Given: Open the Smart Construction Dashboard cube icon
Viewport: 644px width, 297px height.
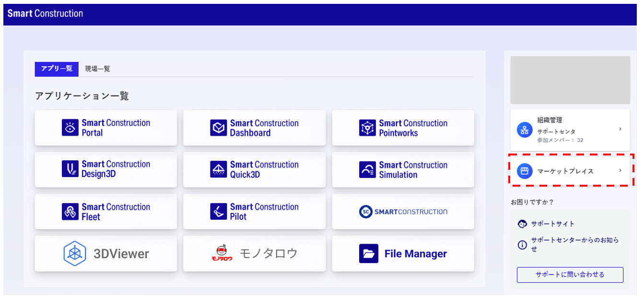Looking at the screenshot, I should tap(218, 128).
